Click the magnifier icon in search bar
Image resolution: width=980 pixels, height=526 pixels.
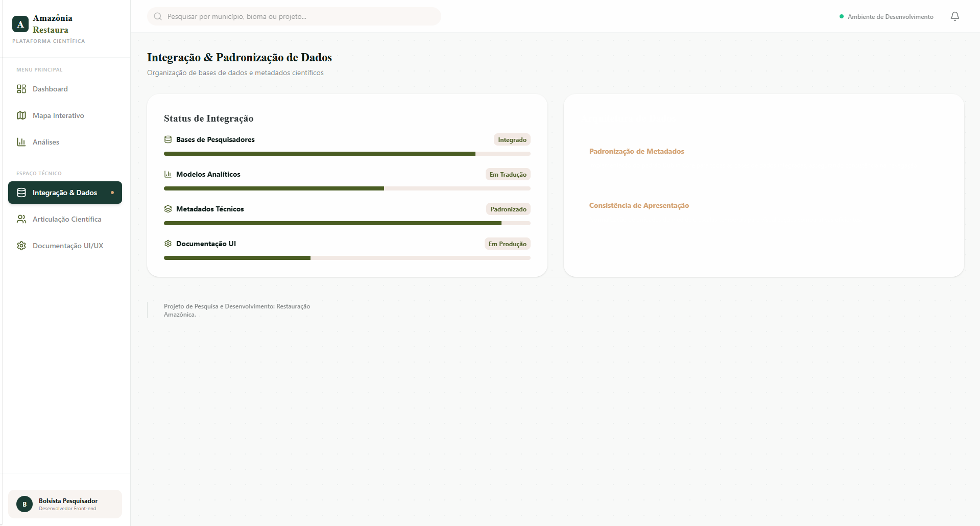point(158,16)
